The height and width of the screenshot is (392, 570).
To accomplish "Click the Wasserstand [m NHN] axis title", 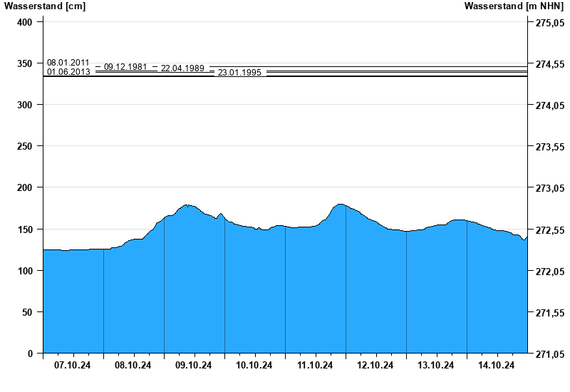I will (x=514, y=6).
